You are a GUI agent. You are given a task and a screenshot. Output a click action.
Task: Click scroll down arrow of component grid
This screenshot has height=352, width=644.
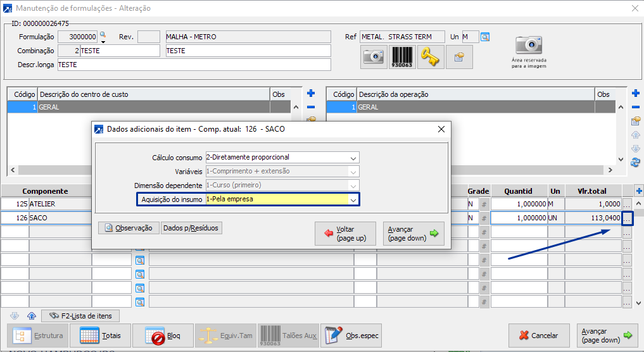[639, 303]
